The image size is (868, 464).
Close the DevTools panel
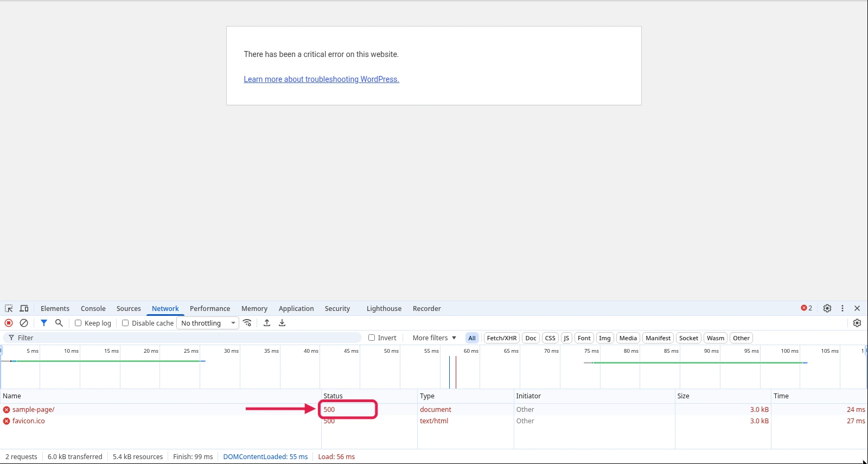857,308
